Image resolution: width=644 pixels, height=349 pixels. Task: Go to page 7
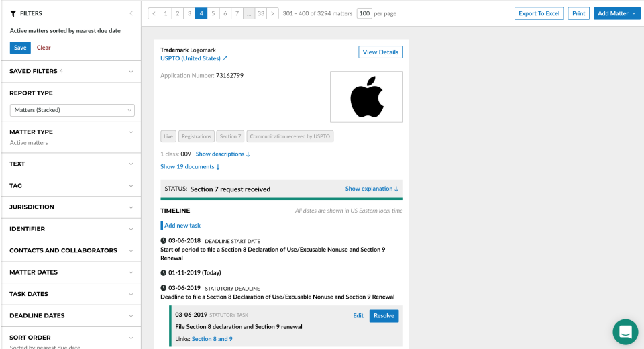pyautogui.click(x=237, y=13)
